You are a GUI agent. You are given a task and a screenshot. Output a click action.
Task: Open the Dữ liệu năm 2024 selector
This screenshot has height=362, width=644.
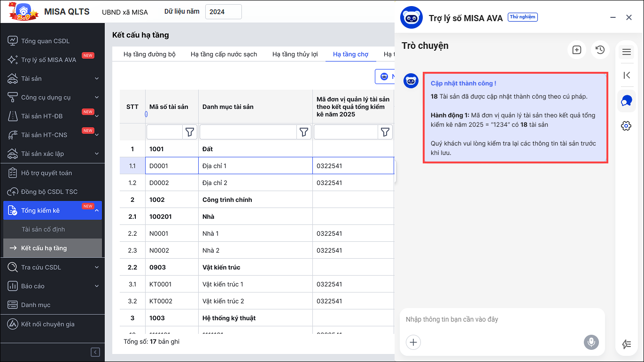[223, 12]
